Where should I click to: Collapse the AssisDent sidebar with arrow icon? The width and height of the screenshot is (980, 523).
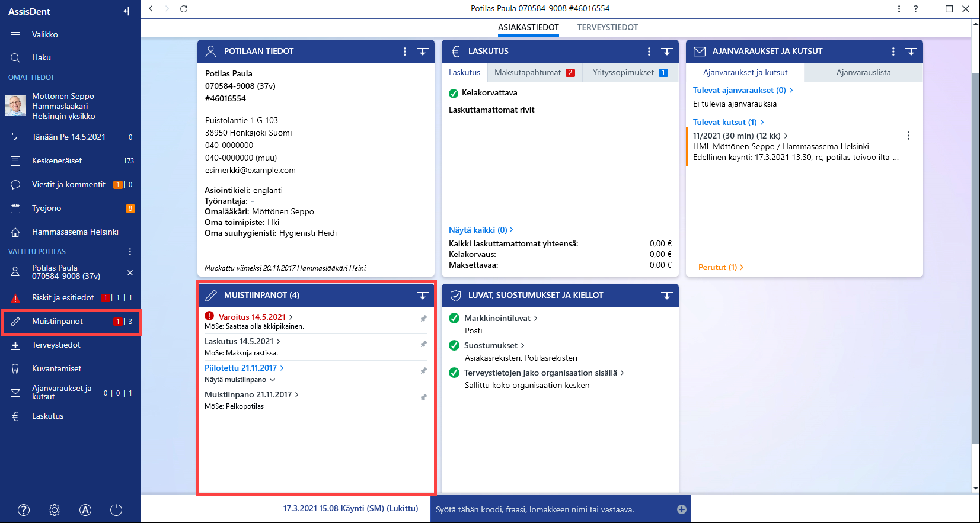click(x=126, y=11)
